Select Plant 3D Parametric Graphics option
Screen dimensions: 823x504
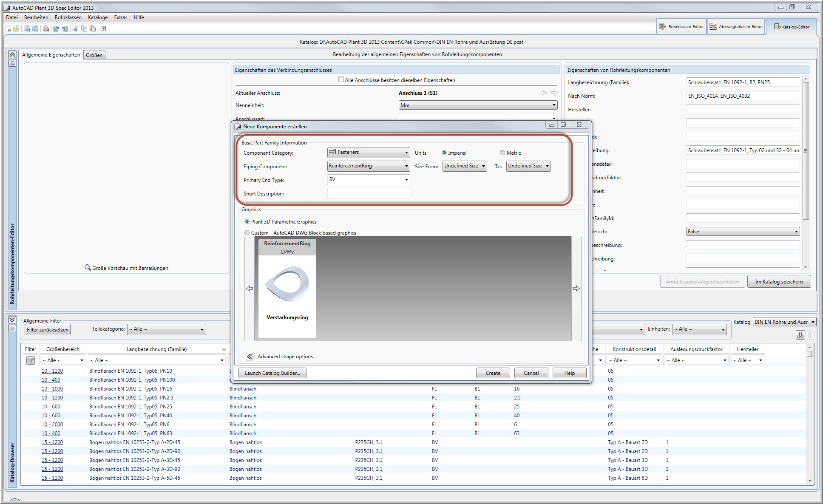(x=247, y=222)
